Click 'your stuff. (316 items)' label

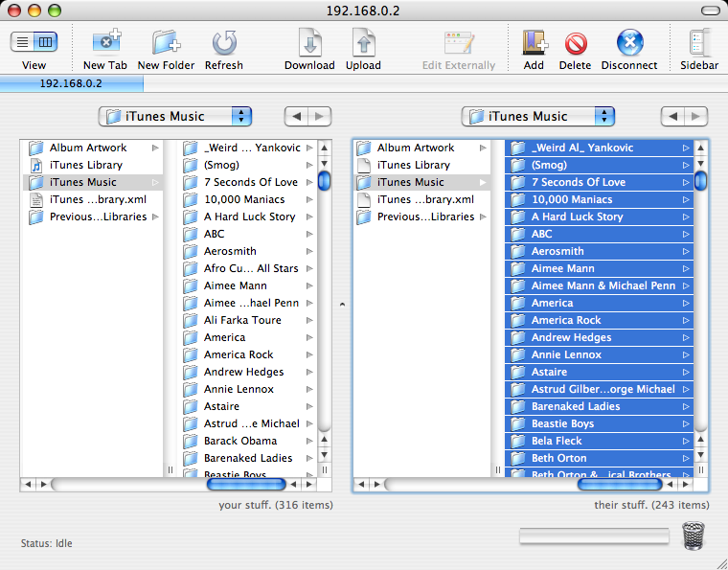coord(276,505)
